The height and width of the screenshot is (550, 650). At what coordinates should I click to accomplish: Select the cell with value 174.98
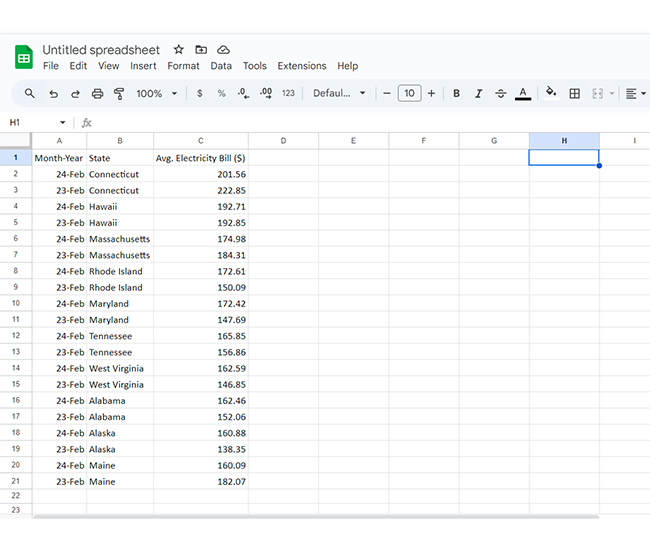[201, 239]
